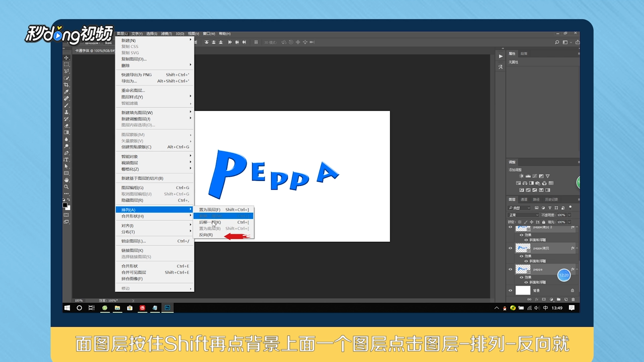Image resolution: width=644 pixels, height=362 pixels.
Task: Click 合并可见图层 menu item
Action: [x=154, y=272]
